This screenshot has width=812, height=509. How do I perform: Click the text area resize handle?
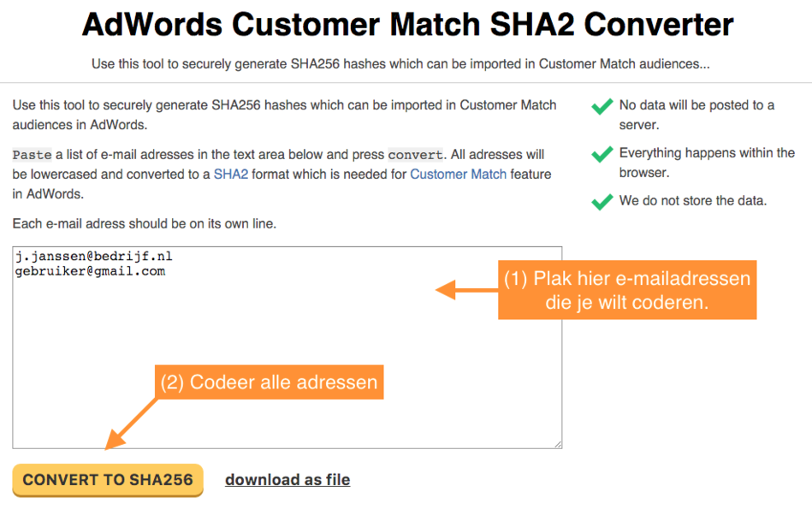click(x=558, y=444)
